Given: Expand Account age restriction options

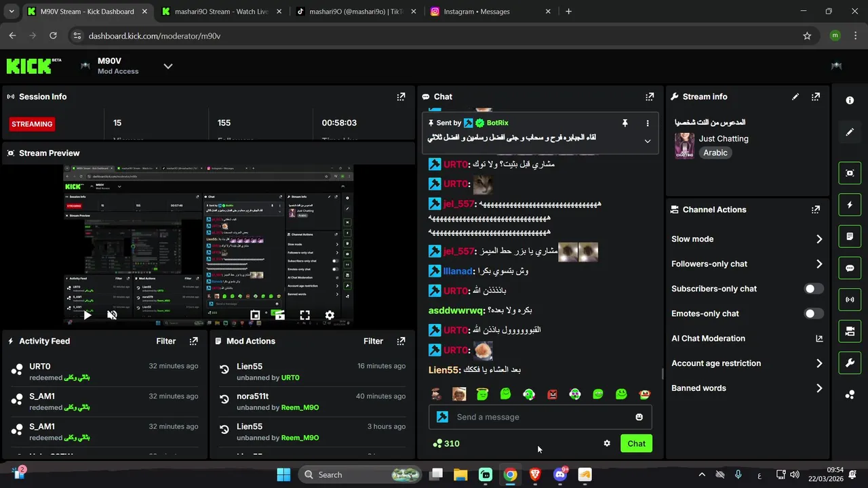Looking at the screenshot, I should (x=819, y=363).
